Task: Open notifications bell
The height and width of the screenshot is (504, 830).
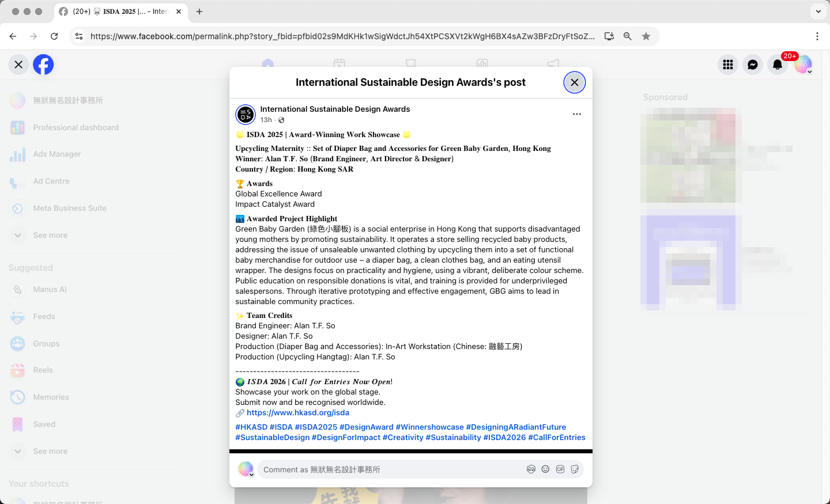Action: tap(778, 65)
